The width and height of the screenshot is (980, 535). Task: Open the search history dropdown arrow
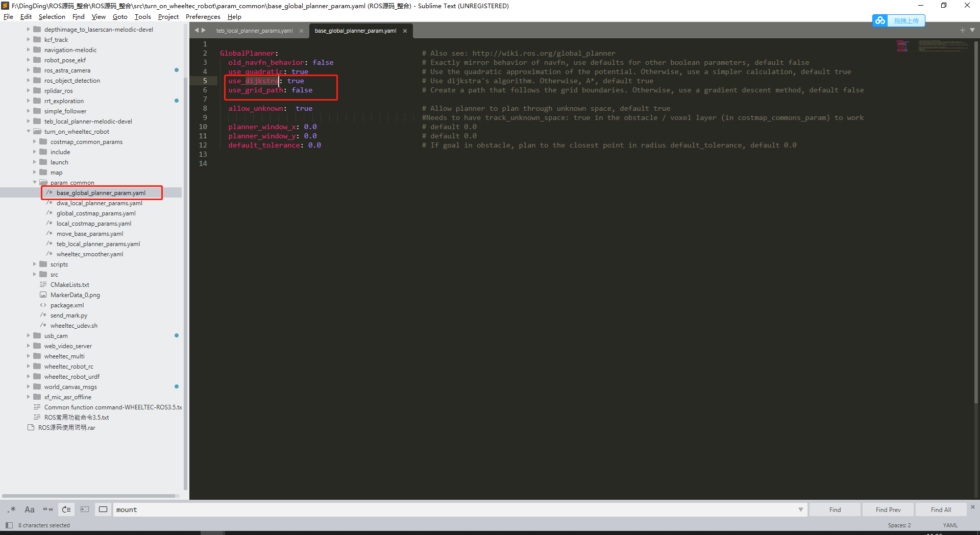pyautogui.click(x=800, y=509)
